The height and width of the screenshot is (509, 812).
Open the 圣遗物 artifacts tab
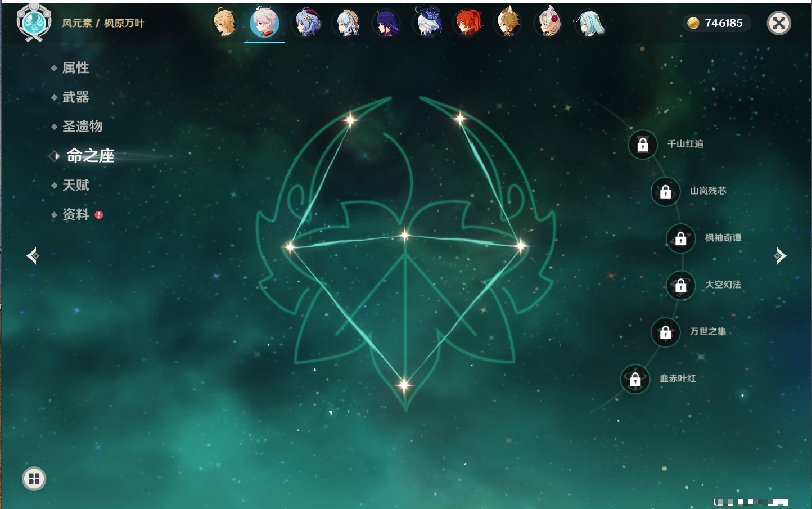(82, 127)
